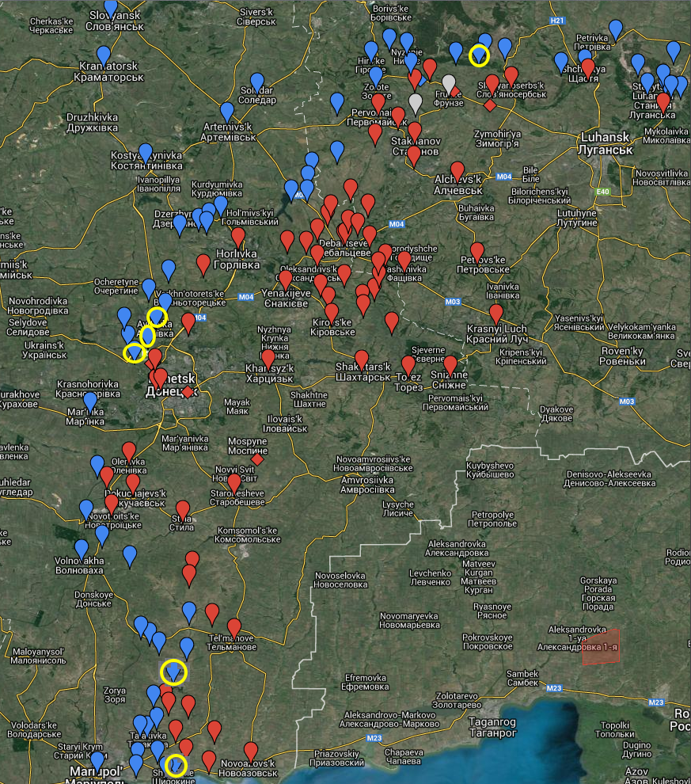Select the gray pin above Stakhanov
Screen dimensions: 691x784
tap(416, 102)
